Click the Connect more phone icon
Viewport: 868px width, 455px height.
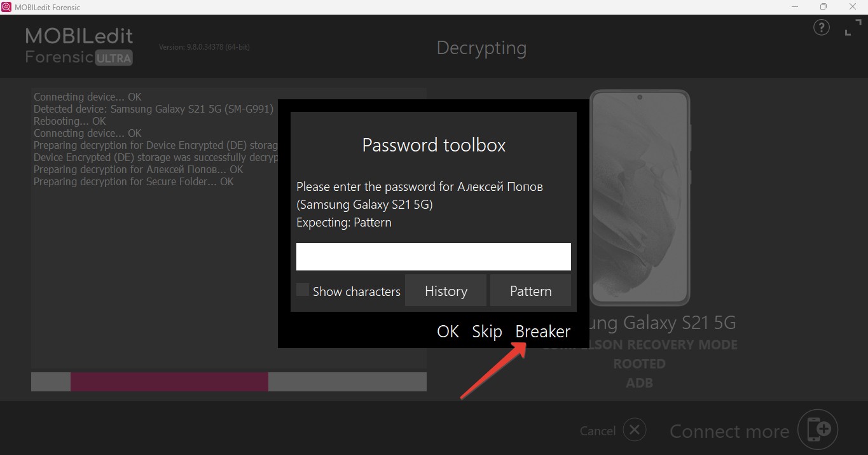click(818, 430)
